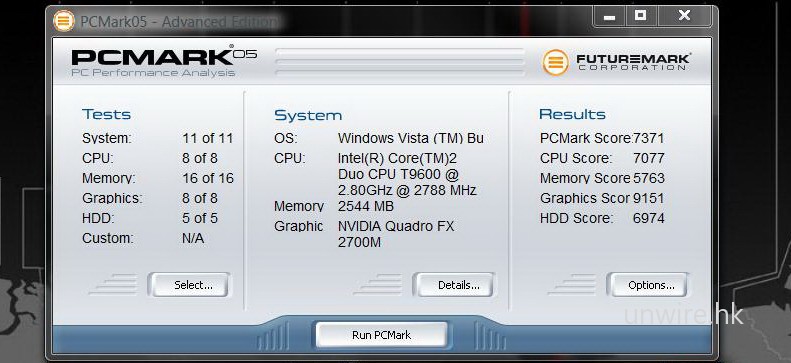
Task: Click the Results section heading
Action: [572, 114]
